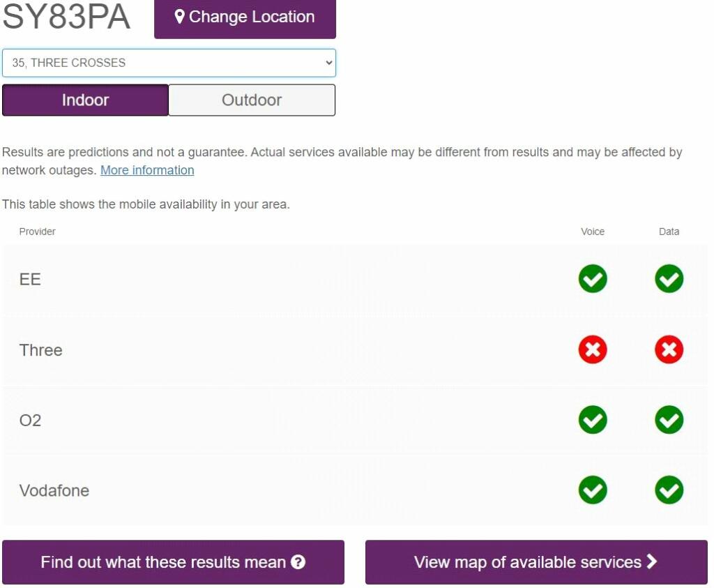The image size is (714, 588).
Task: Click EE voice availability green check icon
Action: pos(593,279)
